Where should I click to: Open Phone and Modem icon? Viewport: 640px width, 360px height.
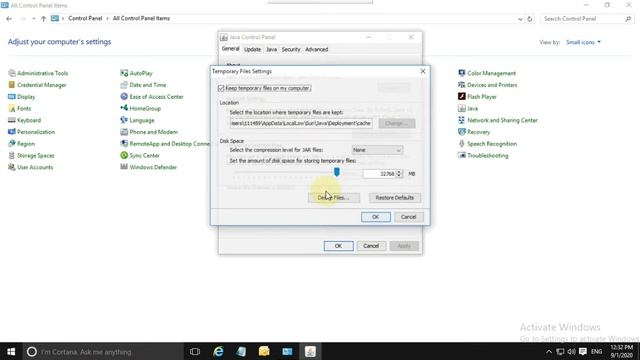(149, 132)
